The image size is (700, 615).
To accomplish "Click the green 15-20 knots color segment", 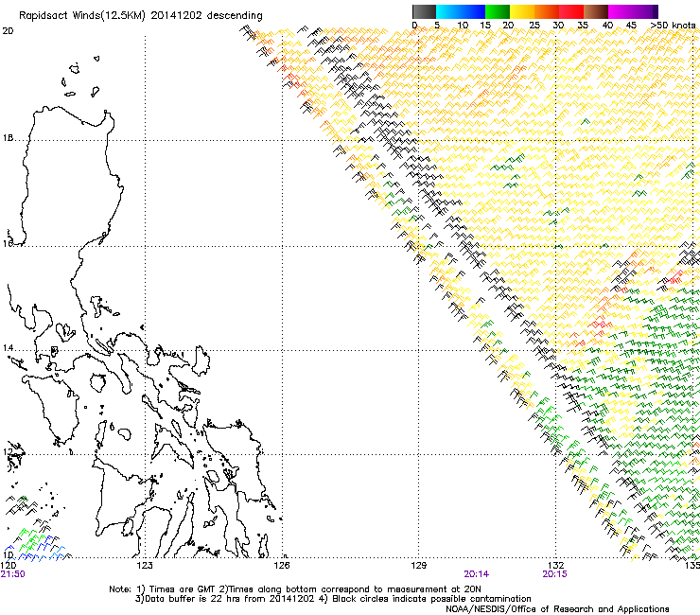I will pyautogui.click(x=498, y=11).
